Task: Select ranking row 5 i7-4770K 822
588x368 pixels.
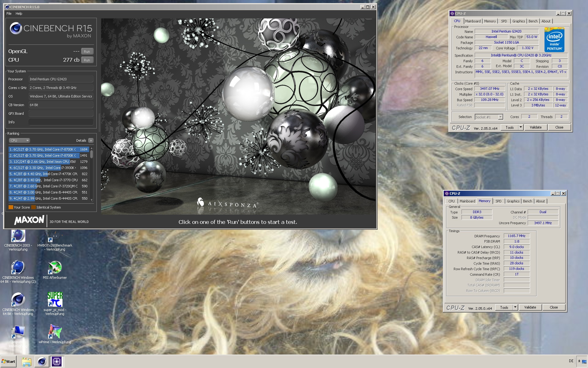Action: click(49, 174)
